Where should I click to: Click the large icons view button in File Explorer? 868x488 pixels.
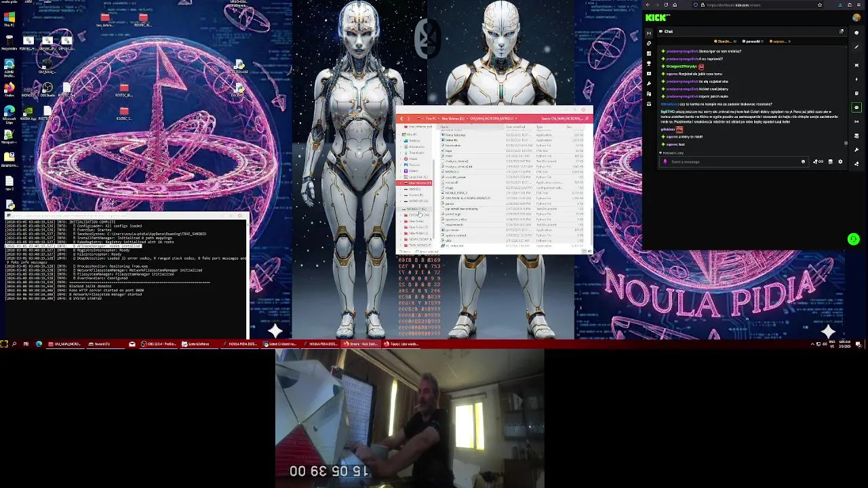(589, 251)
